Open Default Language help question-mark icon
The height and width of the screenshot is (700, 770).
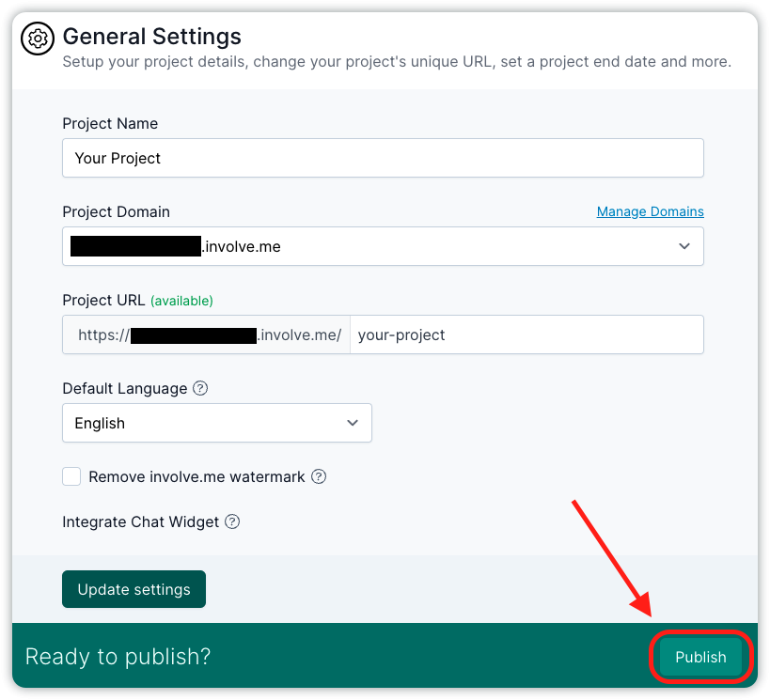click(x=200, y=388)
